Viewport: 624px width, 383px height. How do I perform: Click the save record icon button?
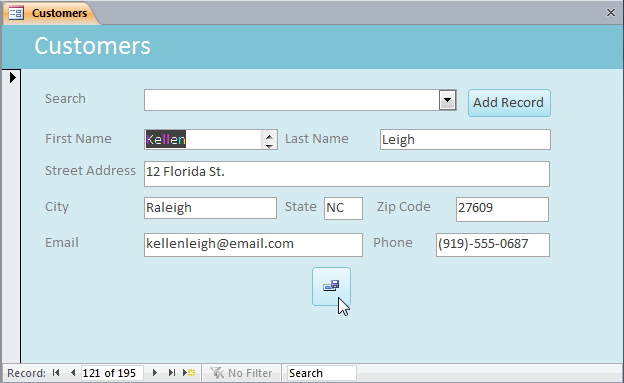(331, 286)
